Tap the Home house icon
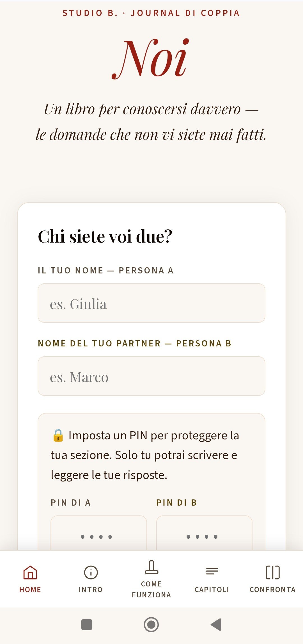Viewport: 303px width, 644px height. point(30,573)
